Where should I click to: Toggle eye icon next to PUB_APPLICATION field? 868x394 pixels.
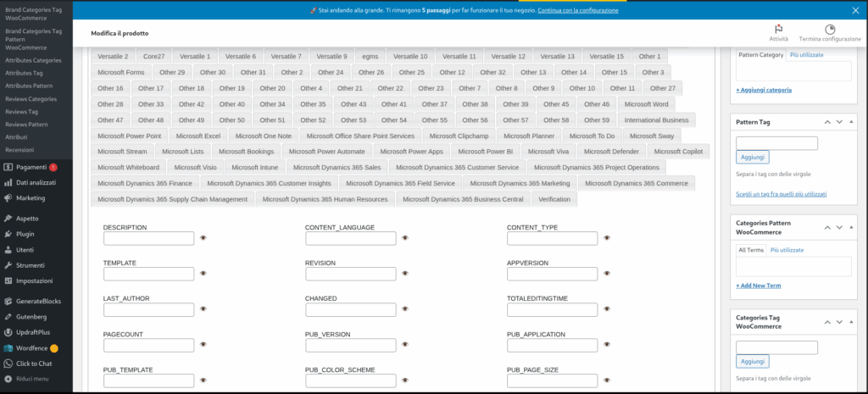click(x=607, y=344)
